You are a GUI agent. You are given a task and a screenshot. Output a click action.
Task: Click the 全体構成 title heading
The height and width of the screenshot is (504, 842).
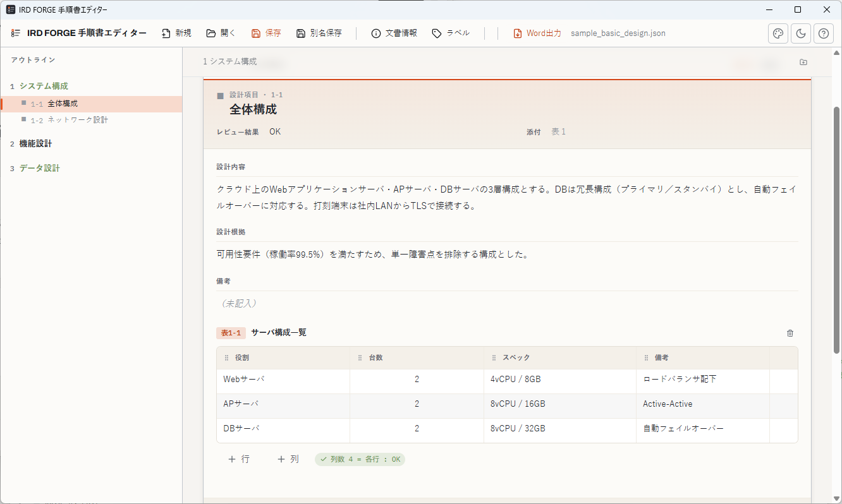[x=253, y=109]
